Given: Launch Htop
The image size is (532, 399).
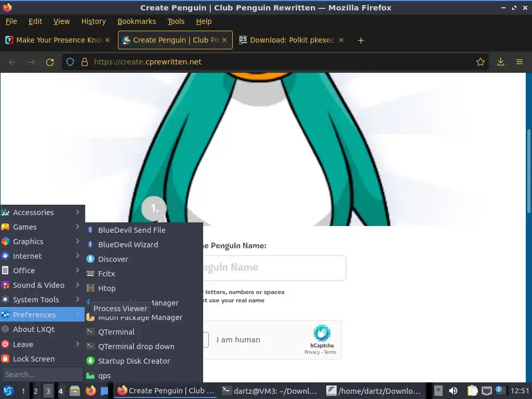Looking at the screenshot, I should tap(144, 288).
